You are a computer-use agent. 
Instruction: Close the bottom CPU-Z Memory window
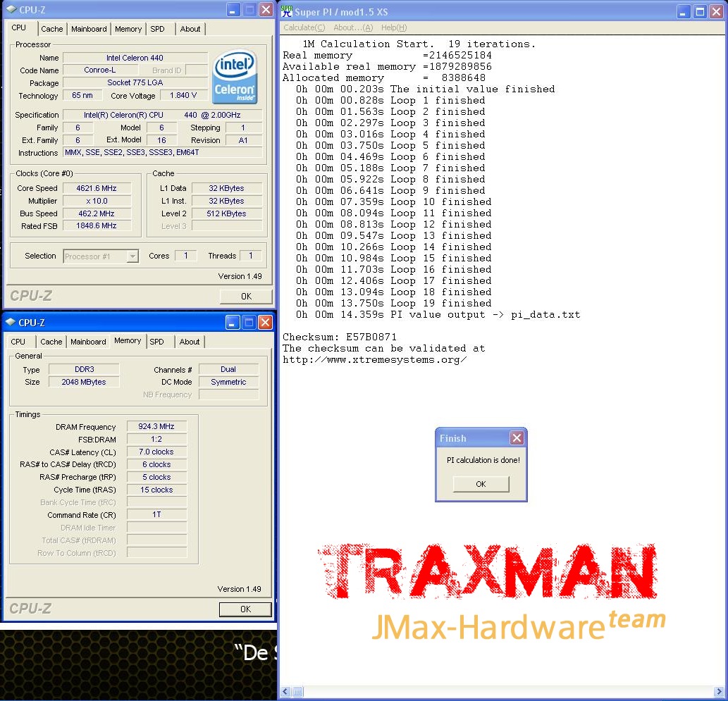point(265,322)
